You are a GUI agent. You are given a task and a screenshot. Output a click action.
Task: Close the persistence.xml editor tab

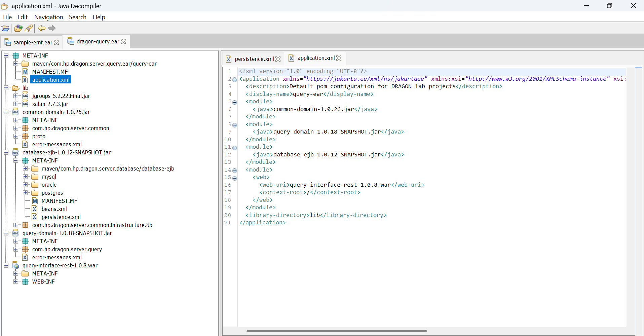278,59
